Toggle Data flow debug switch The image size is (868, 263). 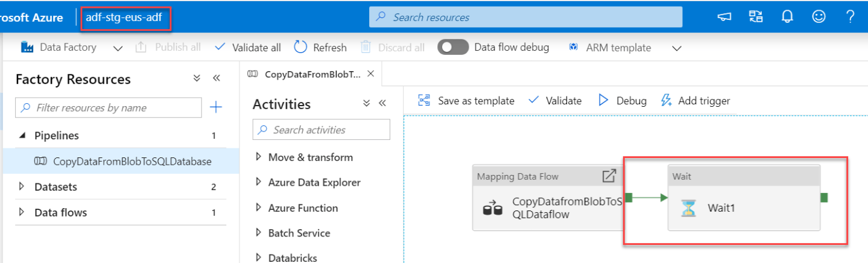click(453, 47)
